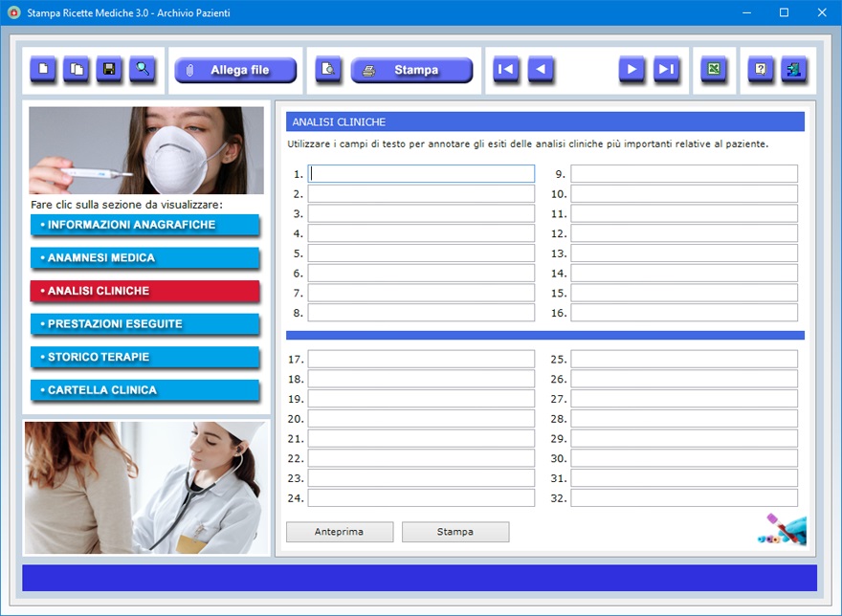This screenshot has width=842, height=616.
Task: Go to the next record
Action: 631,69
